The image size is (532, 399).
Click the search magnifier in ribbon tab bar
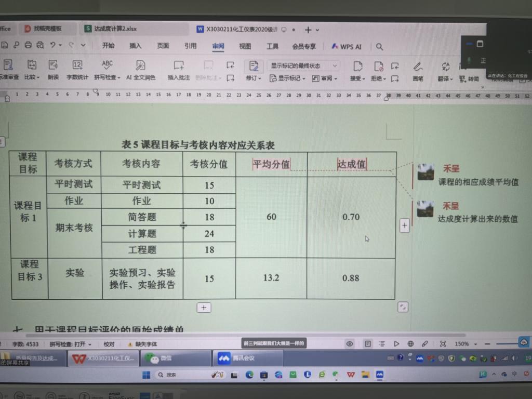380,47
